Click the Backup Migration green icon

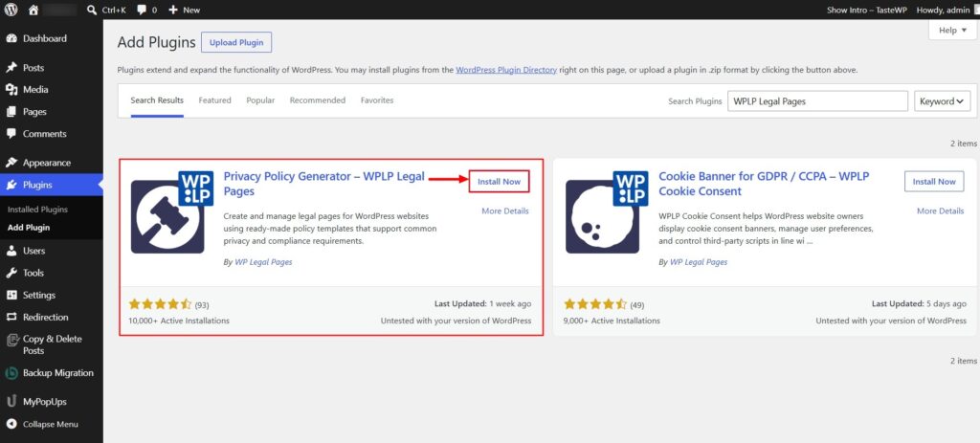click(11, 374)
